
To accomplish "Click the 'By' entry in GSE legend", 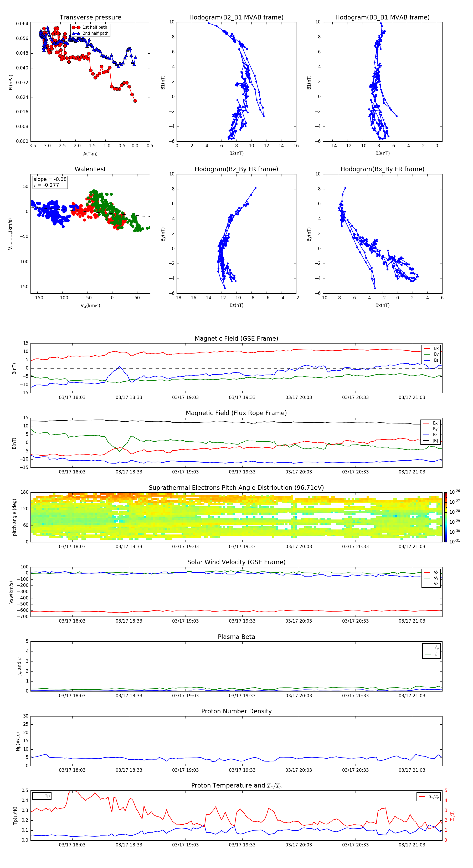I will (x=431, y=354).
